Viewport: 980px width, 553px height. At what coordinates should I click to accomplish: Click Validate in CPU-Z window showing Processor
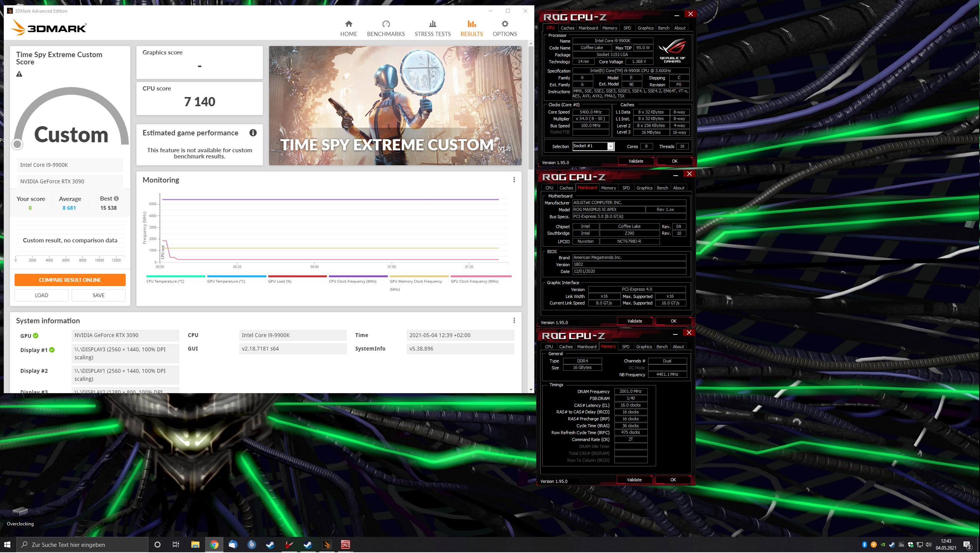point(635,161)
